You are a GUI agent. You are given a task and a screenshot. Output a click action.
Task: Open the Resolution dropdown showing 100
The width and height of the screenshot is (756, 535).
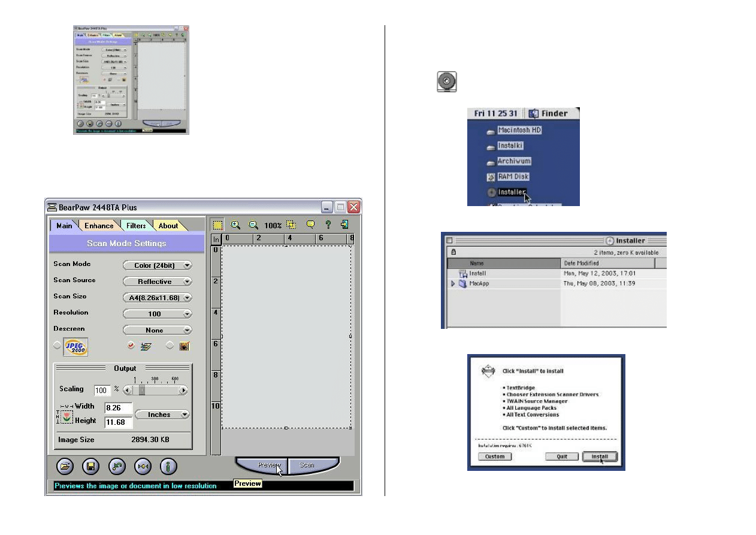coord(158,314)
